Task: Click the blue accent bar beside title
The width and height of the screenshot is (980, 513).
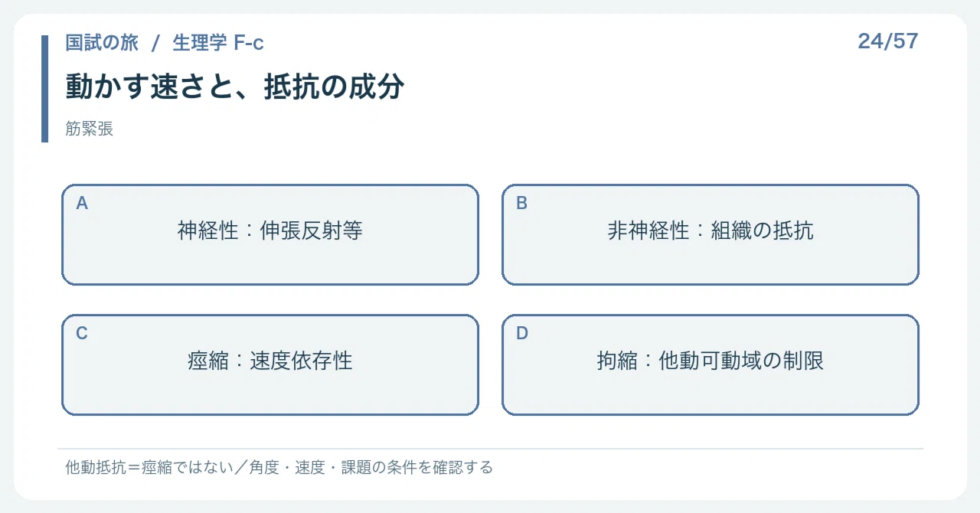Action: point(44,89)
